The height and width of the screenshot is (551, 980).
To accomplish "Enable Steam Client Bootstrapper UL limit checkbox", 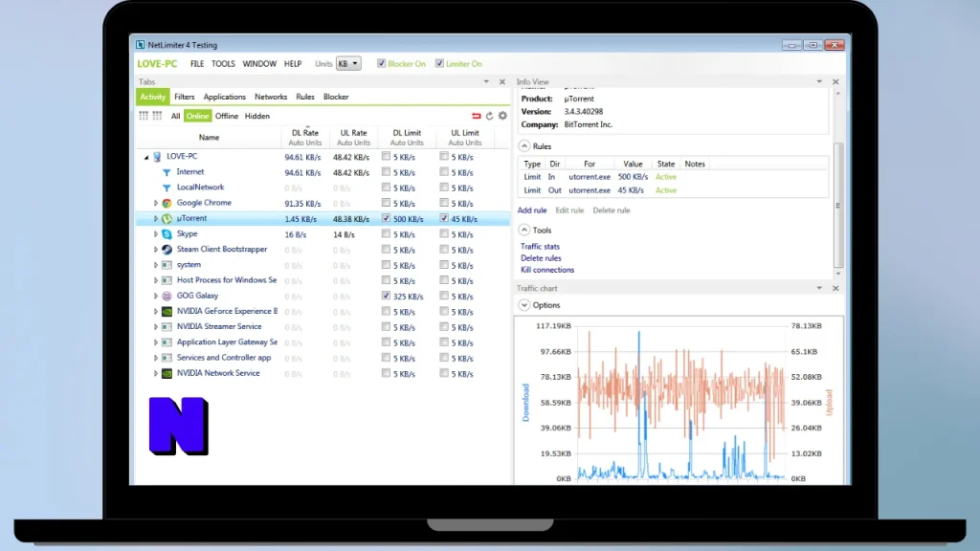I will [444, 250].
